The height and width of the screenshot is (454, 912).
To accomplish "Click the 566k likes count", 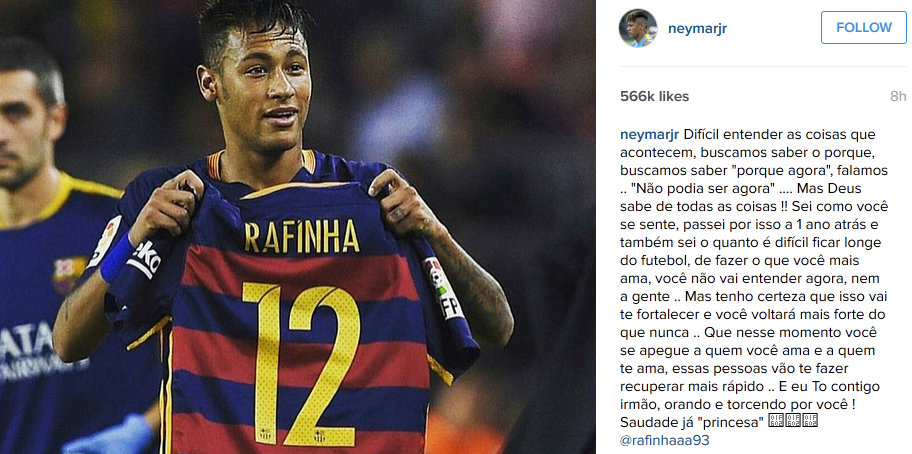I will (x=654, y=96).
